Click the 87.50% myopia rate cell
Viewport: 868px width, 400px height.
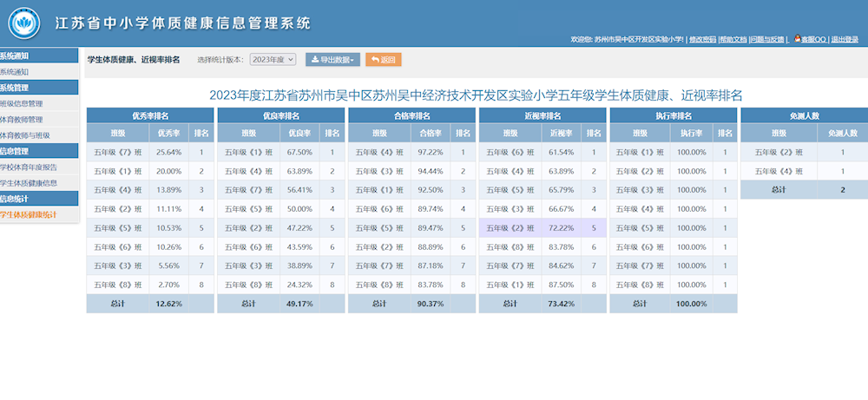point(562,285)
